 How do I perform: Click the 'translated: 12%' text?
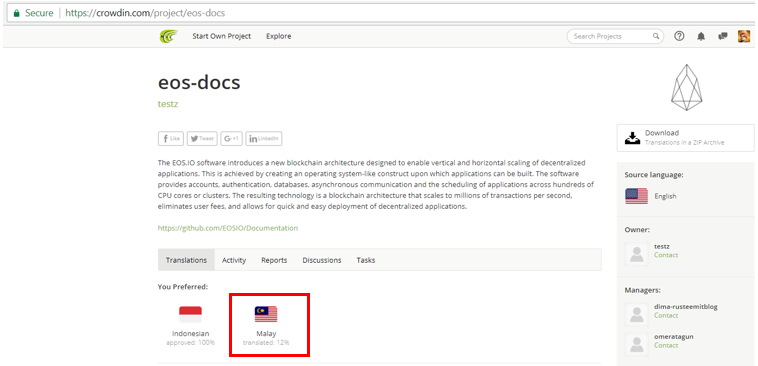(x=266, y=342)
